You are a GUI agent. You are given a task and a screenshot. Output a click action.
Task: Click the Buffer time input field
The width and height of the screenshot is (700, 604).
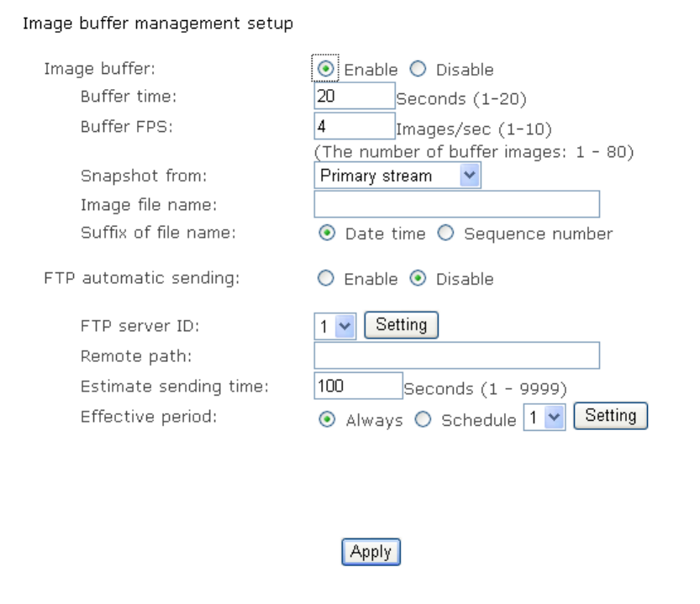coord(353,96)
